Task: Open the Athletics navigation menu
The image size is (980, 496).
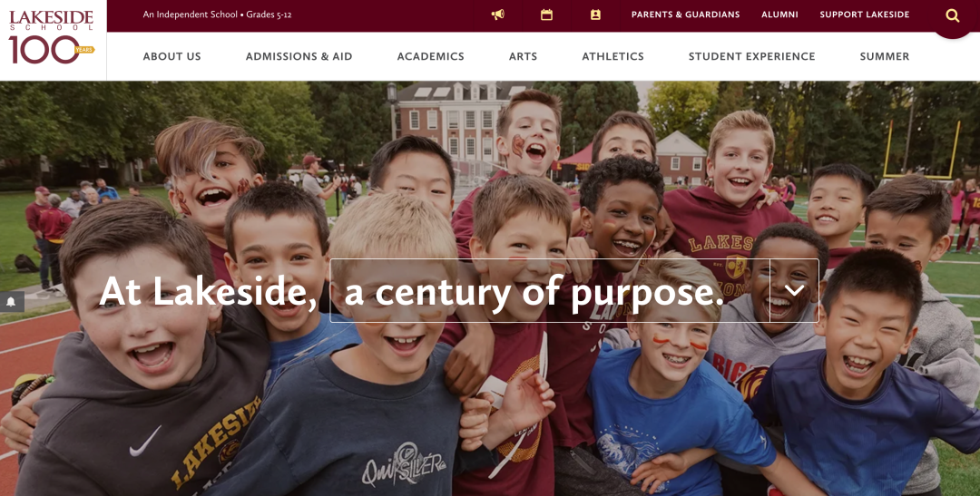Action: [x=612, y=56]
